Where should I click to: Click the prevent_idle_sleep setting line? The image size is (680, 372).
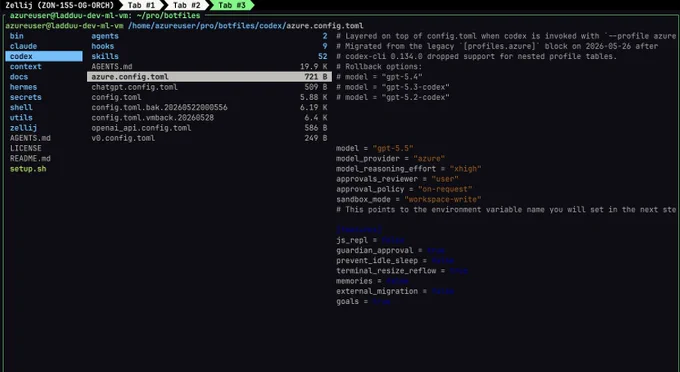click(x=395, y=261)
